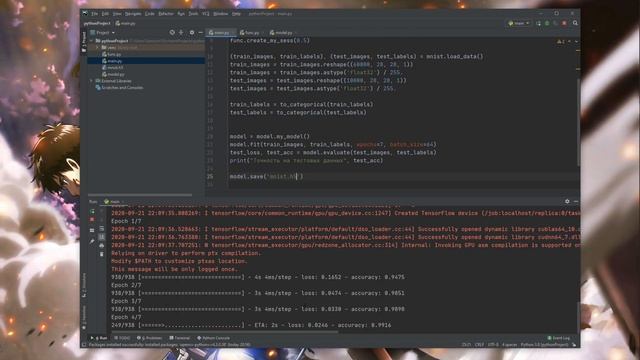The width and height of the screenshot is (640, 360).
Task: Click Expand All icon in Project panel
Action: pyautogui.click(x=181, y=33)
